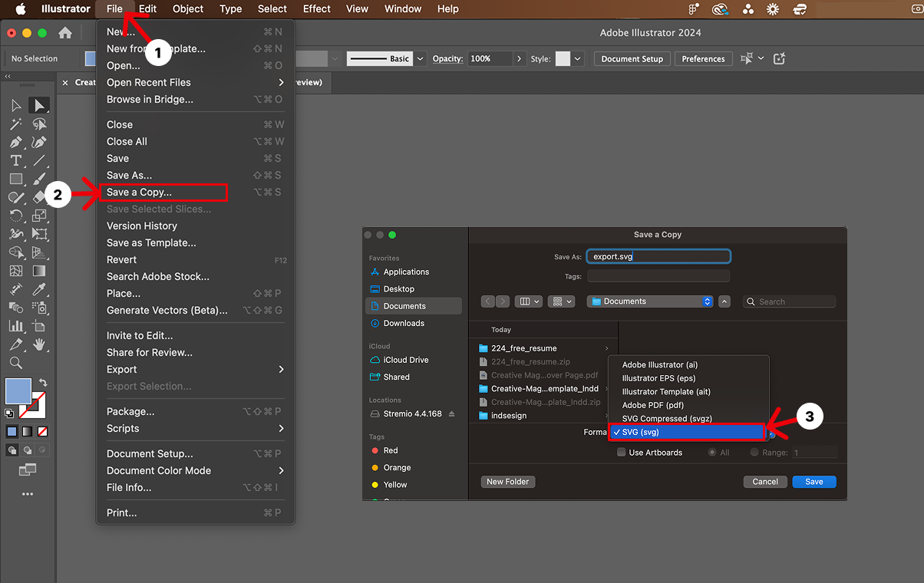The image size is (924, 583).
Task: Choose Save As... from File menu
Action: [195, 175]
